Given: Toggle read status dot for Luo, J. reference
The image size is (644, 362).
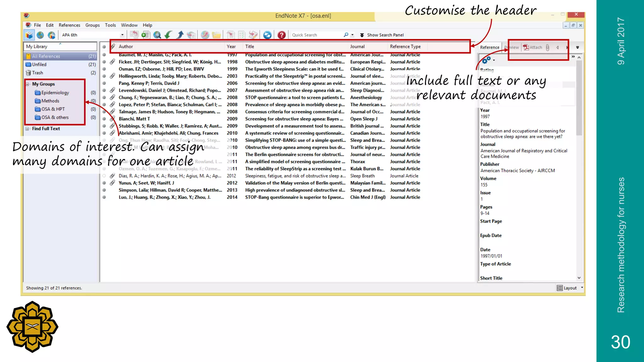Looking at the screenshot, I should coord(104,197).
